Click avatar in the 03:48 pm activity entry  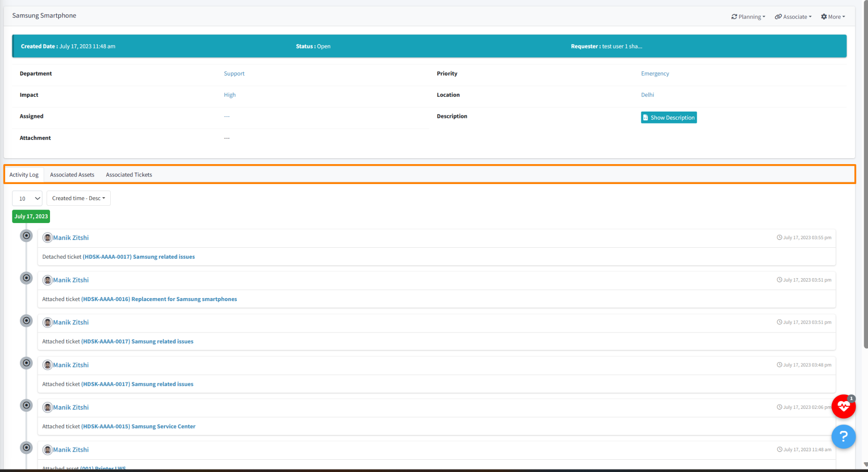(47, 365)
